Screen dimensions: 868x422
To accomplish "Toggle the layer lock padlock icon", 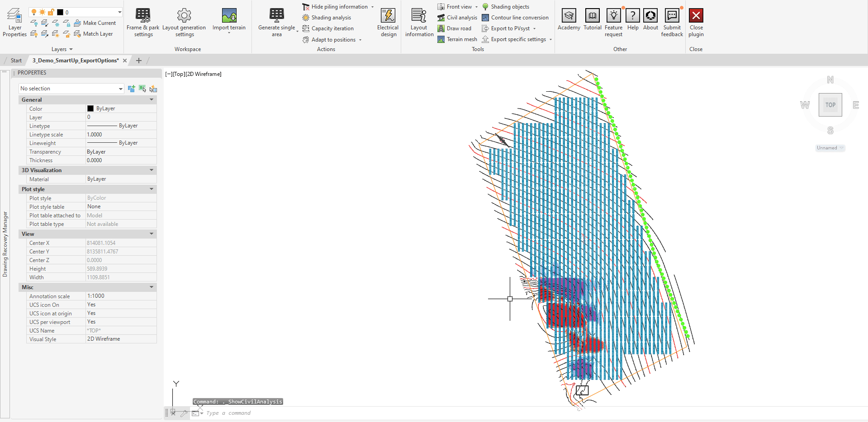I will pos(51,12).
